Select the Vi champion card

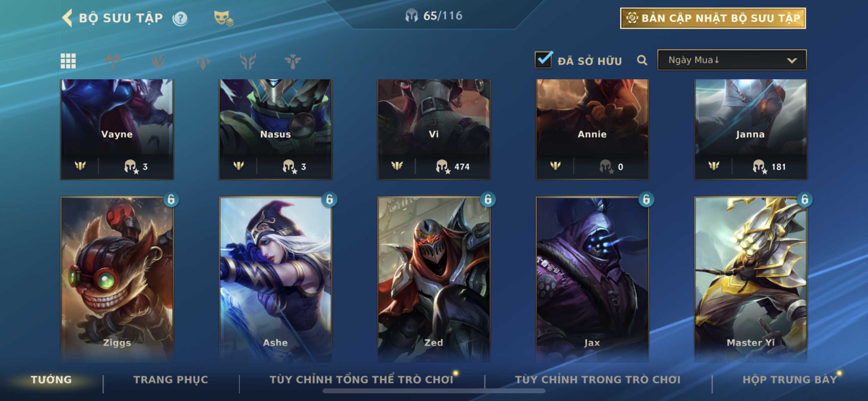click(434, 129)
